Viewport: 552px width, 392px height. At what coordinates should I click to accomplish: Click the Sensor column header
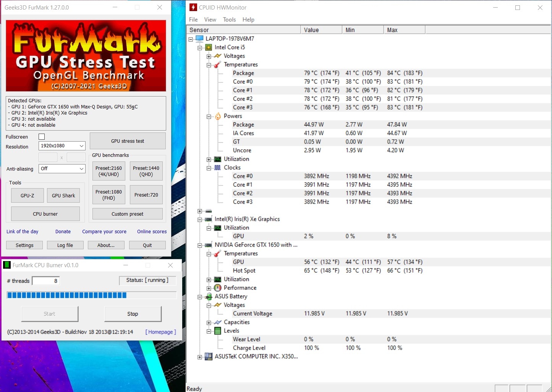pyautogui.click(x=244, y=30)
